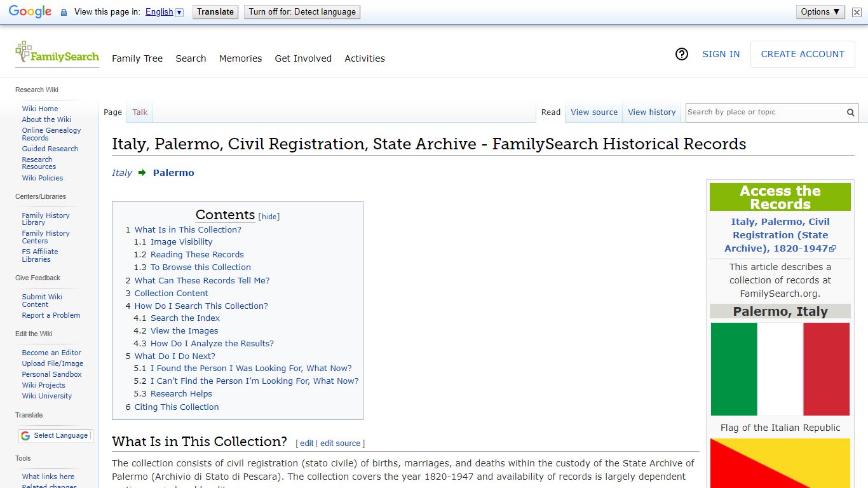Viewport: 868px width, 488px height.
Task: Click Submit Wiki Content
Action: tap(42, 301)
